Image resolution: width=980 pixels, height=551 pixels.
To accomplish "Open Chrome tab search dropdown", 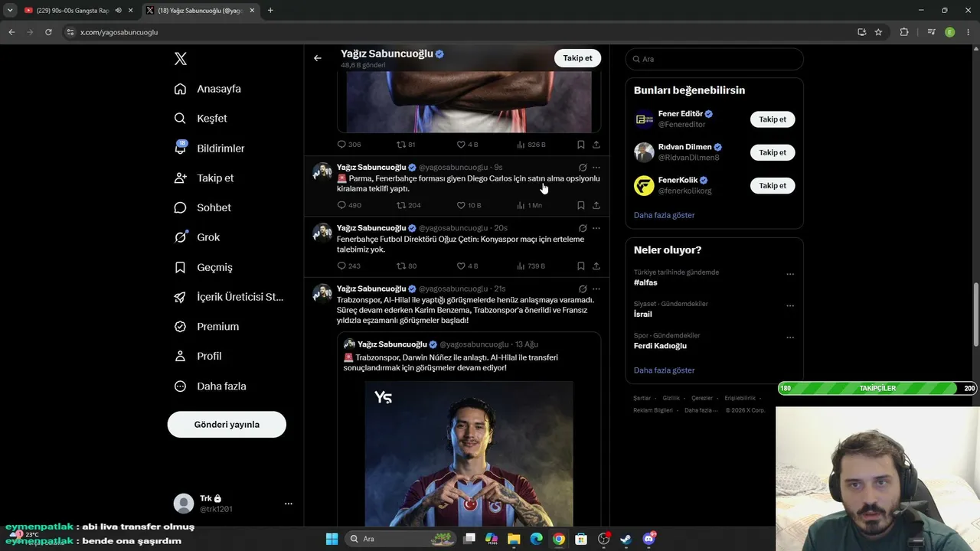I will point(10,11).
